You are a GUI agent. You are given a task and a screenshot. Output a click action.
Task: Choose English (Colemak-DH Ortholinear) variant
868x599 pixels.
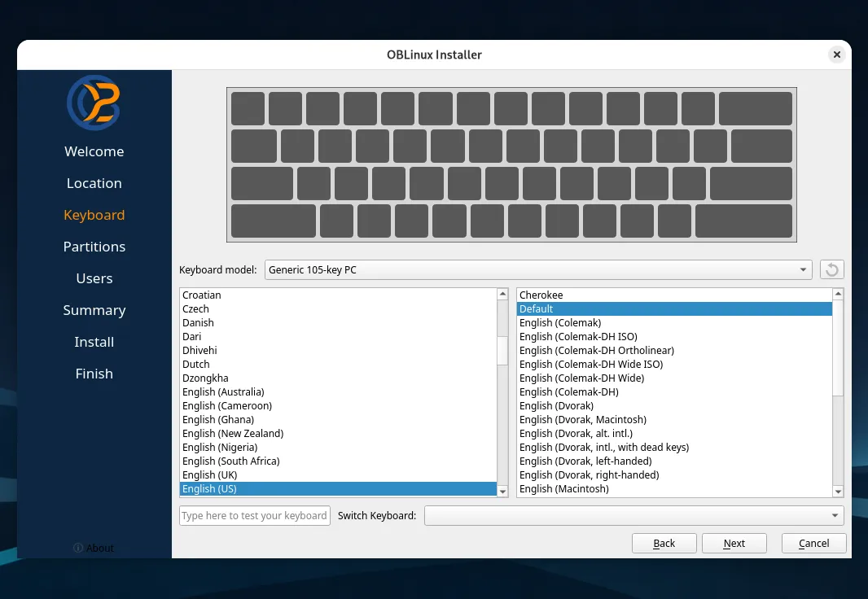click(x=674, y=350)
